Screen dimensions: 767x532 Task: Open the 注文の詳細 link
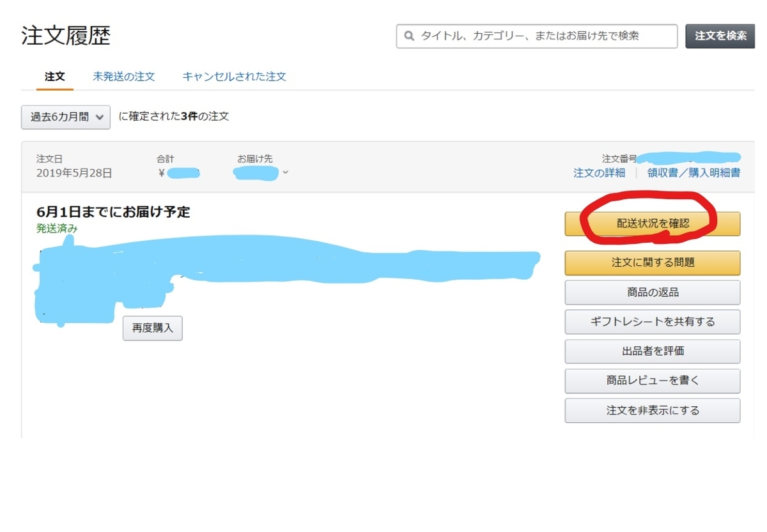coord(599,172)
